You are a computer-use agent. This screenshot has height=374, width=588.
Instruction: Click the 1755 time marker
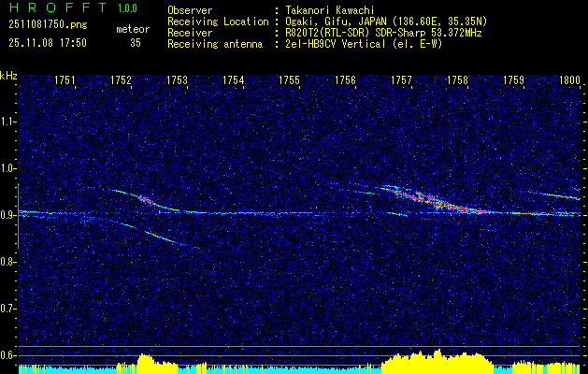(290, 80)
